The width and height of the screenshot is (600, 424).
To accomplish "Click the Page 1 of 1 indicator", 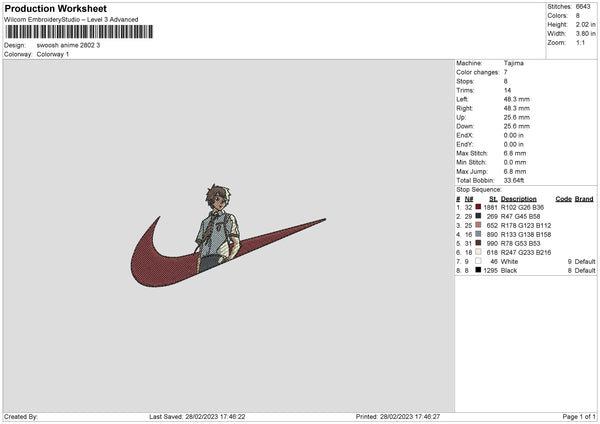I will point(579,417).
